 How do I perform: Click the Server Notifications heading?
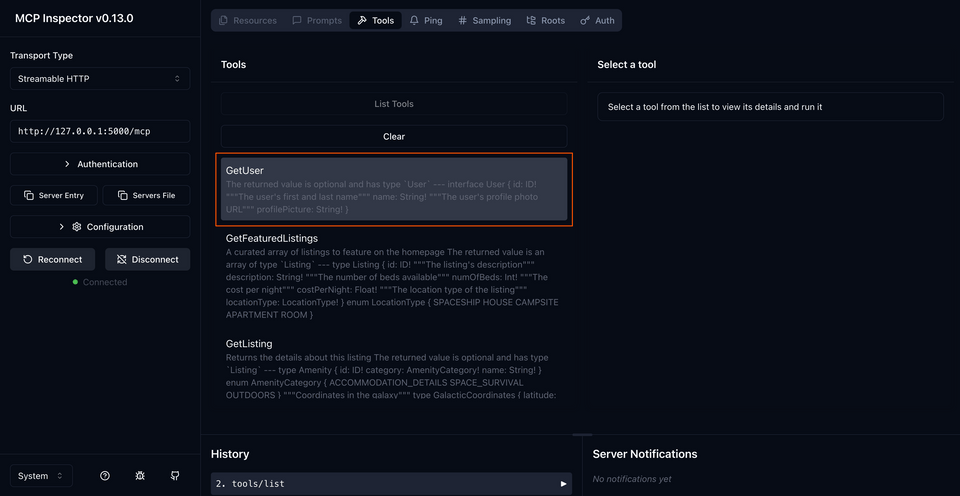pos(645,454)
